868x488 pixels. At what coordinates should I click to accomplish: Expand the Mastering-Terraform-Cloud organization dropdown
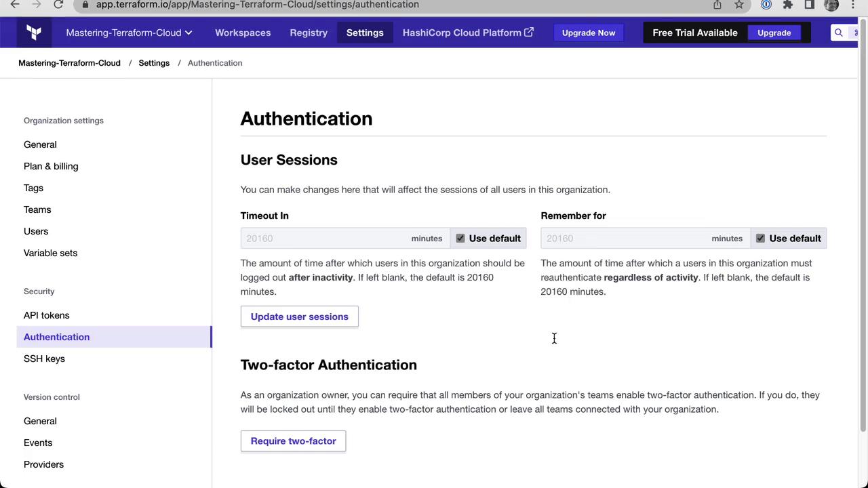click(129, 33)
